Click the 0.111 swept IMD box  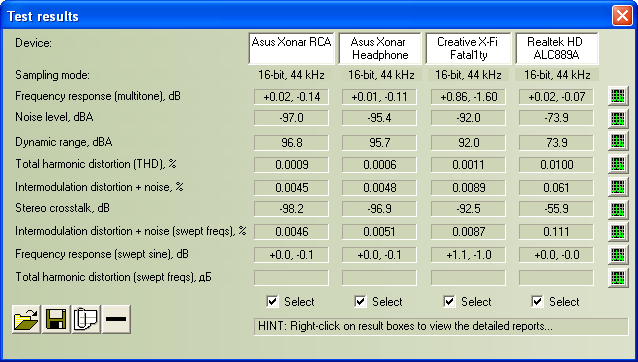coord(556,232)
